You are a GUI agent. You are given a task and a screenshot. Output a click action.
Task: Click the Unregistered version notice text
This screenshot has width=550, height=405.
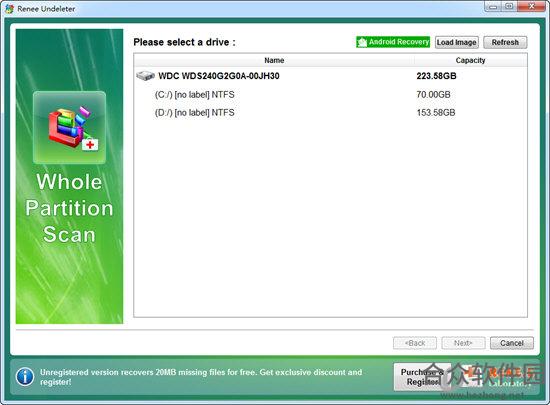click(x=201, y=377)
